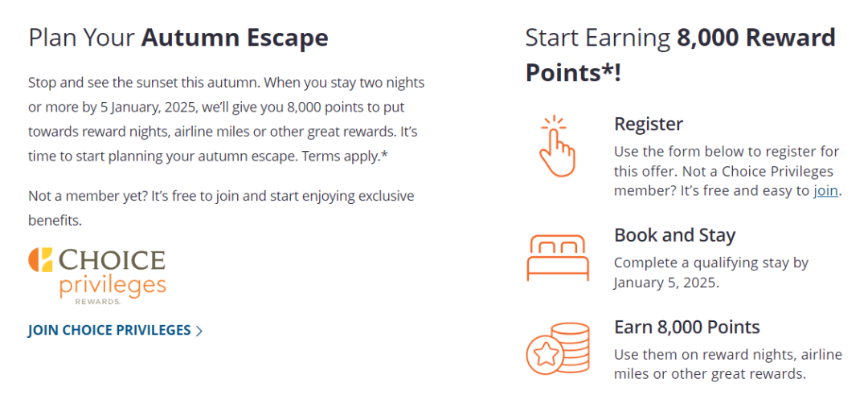The height and width of the screenshot is (407, 868).
Task: Click 'Use them on reward nights' description
Action: pos(728,364)
